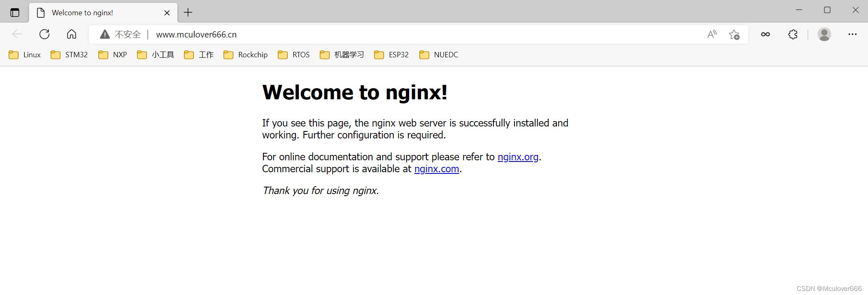View the not secure warning icon
868x295 pixels.
coord(105,34)
